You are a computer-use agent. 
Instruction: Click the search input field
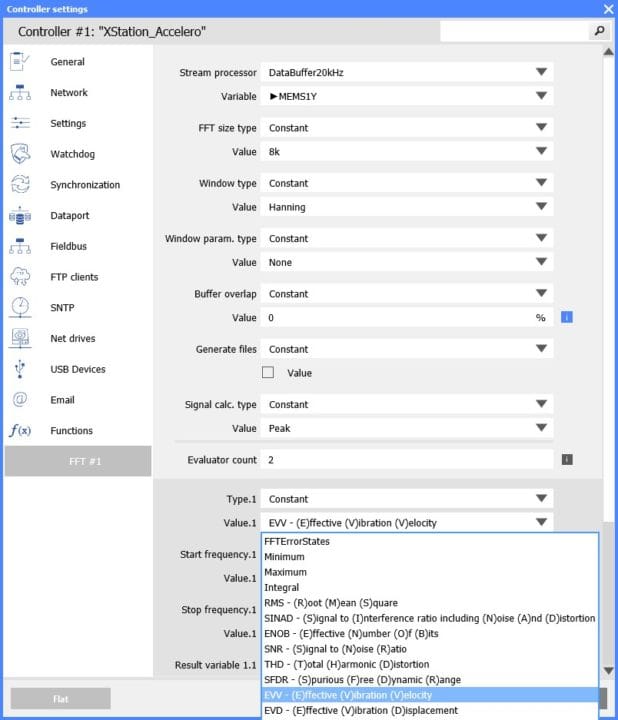pyautogui.click(x=514, y=31)
